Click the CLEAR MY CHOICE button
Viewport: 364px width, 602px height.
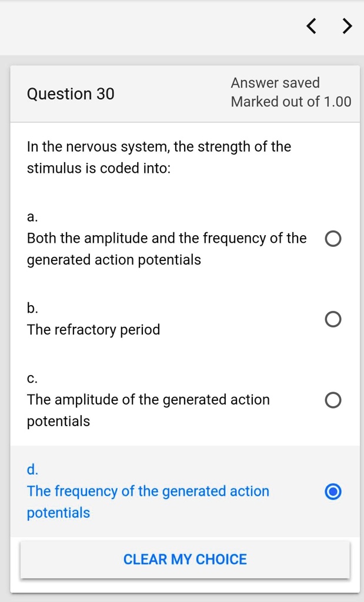point(185,558)
